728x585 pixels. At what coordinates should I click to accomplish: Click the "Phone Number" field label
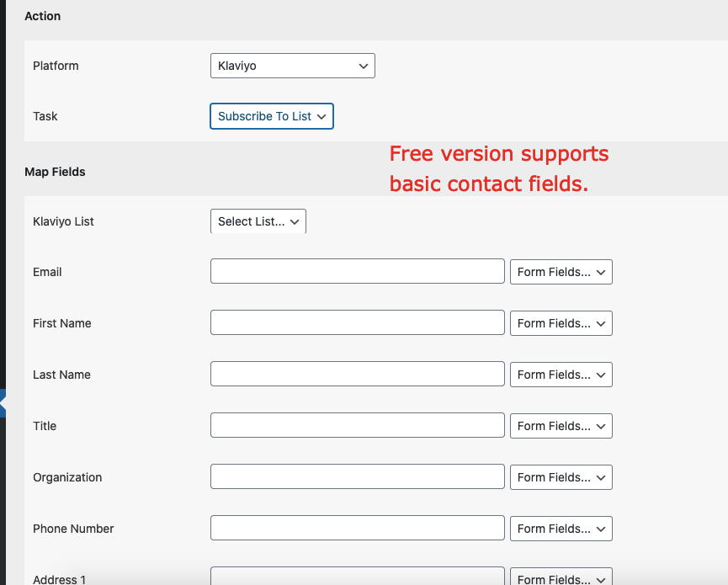pos(73,529)
